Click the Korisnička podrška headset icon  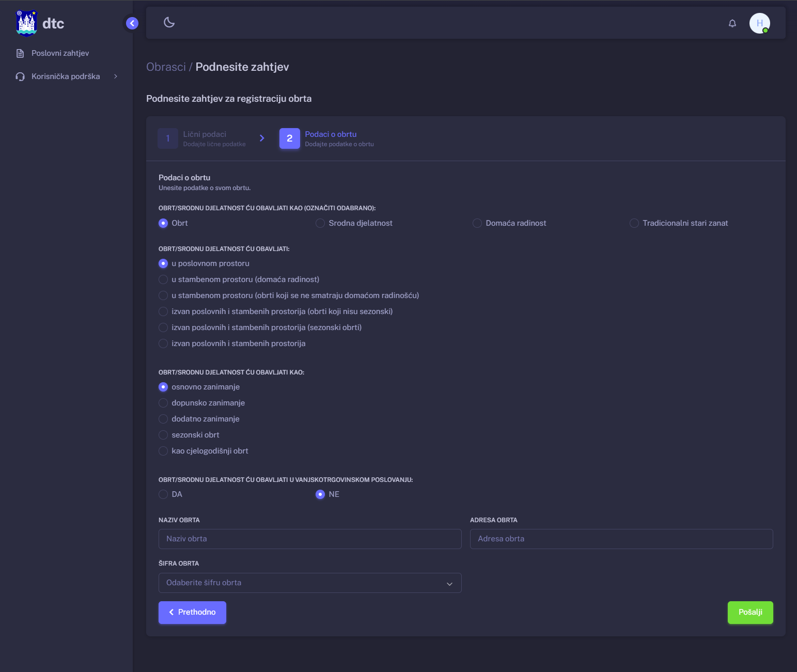[x=20, y=76]
